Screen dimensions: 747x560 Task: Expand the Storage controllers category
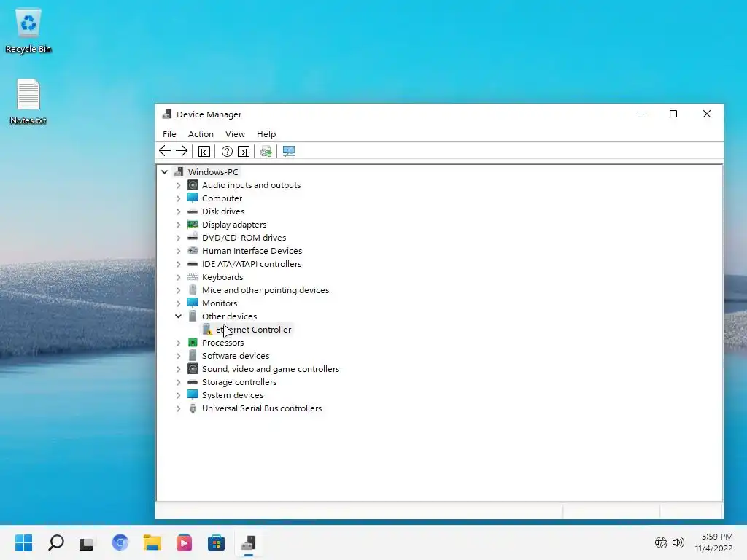pyautogui.click(x=178, y=382)
